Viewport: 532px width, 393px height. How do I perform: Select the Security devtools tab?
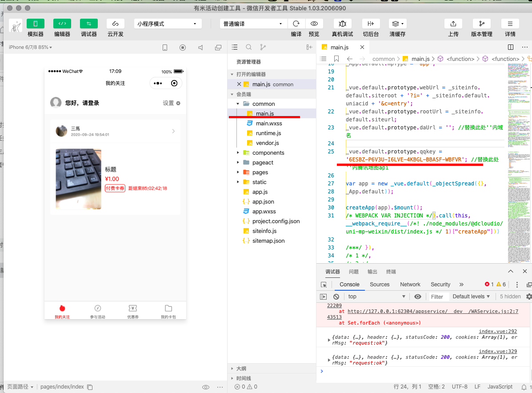click(440, 285)
